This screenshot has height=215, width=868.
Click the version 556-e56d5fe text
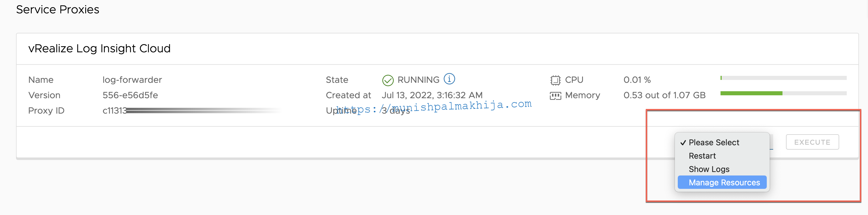(130, 95)
